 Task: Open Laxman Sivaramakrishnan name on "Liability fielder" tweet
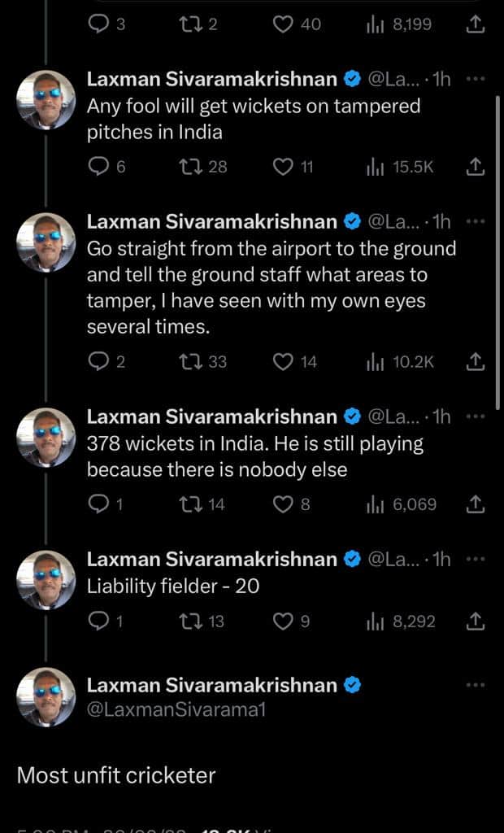212,560
